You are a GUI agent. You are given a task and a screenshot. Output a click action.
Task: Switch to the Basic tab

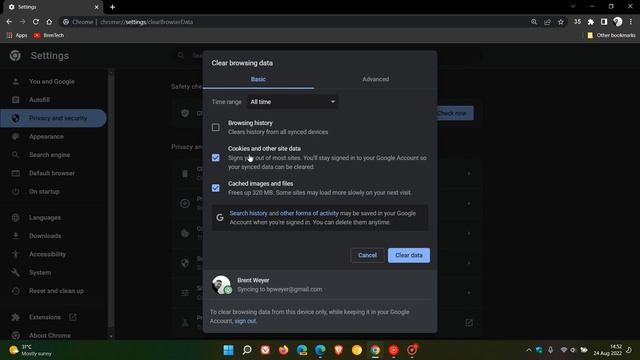click(258, 79)
